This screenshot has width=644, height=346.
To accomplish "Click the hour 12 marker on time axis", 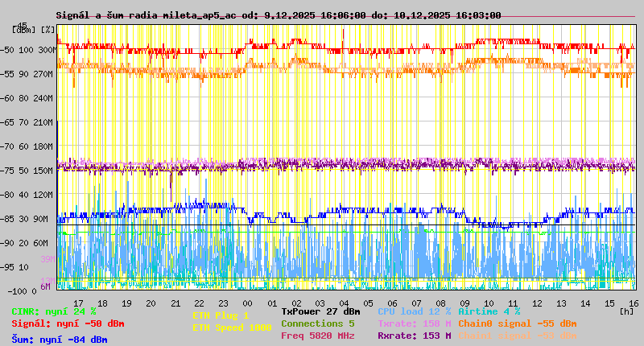I will pyautogui.click(x=537, y=303).
